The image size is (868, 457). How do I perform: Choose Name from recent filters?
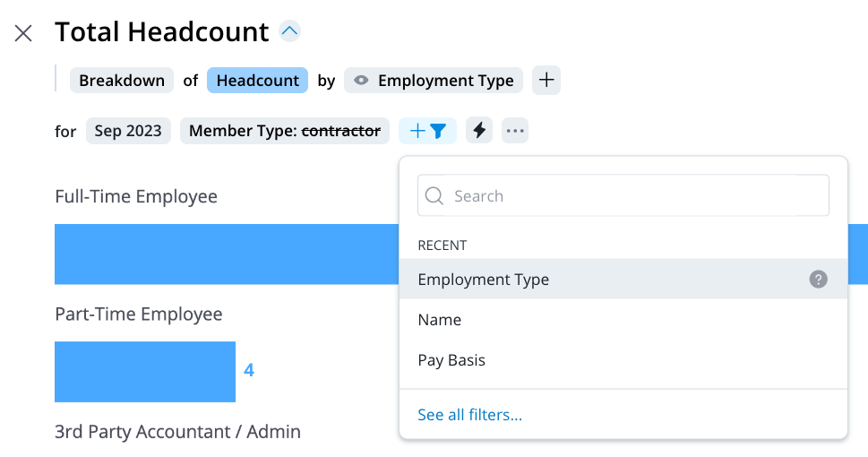coord(440,320)
